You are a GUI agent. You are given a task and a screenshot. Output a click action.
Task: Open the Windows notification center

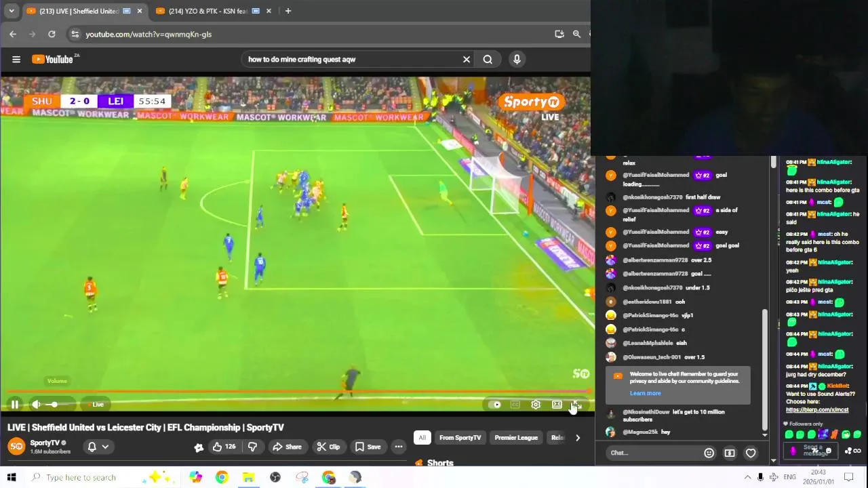pyautogui.click(x=848, y=477)
